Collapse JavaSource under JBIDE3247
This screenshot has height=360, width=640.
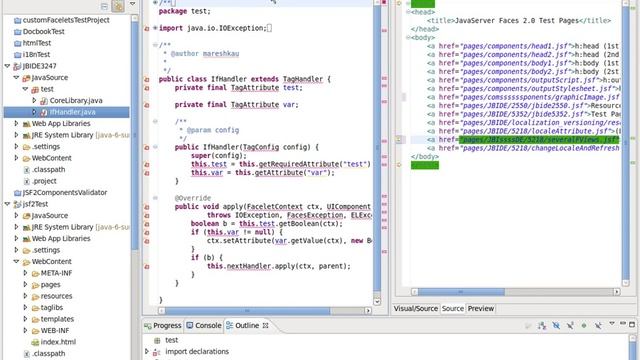pos(16,77)
